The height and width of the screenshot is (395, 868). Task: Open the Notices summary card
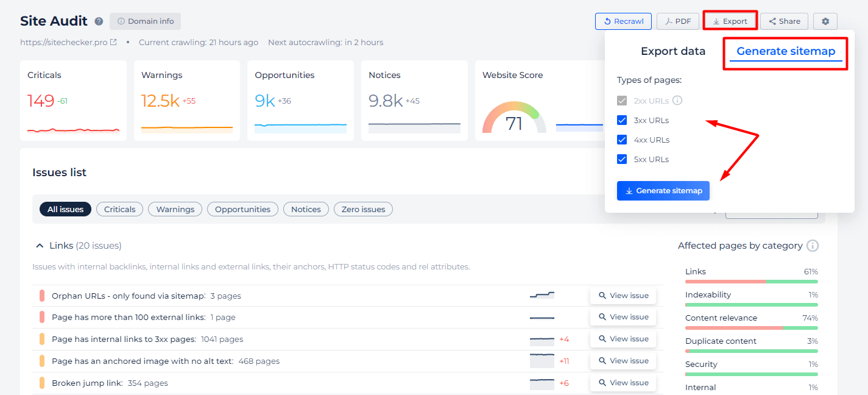(414, 101)
